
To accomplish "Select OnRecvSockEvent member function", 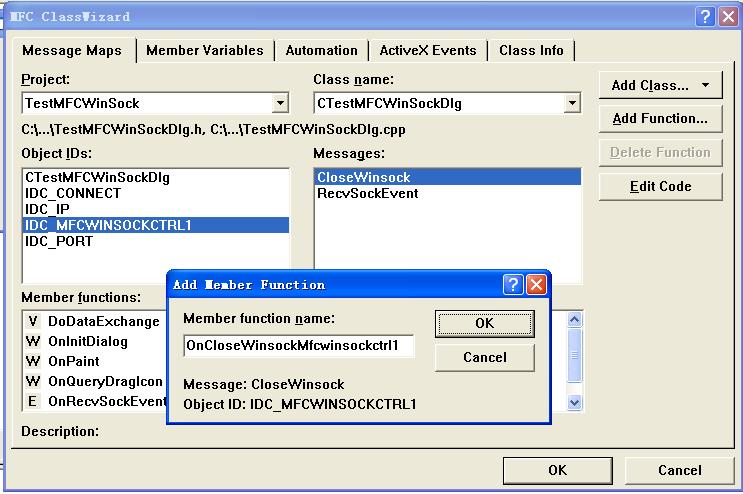I will pyautogui.click(x=95, y=402).
